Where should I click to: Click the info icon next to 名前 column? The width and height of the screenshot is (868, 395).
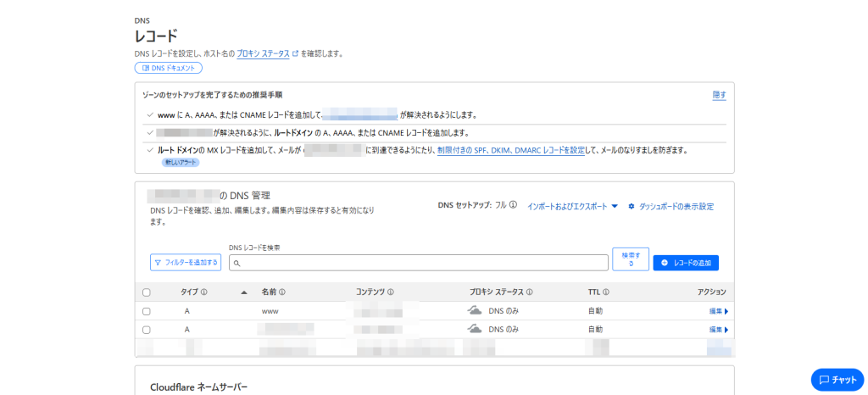[282, 292]
